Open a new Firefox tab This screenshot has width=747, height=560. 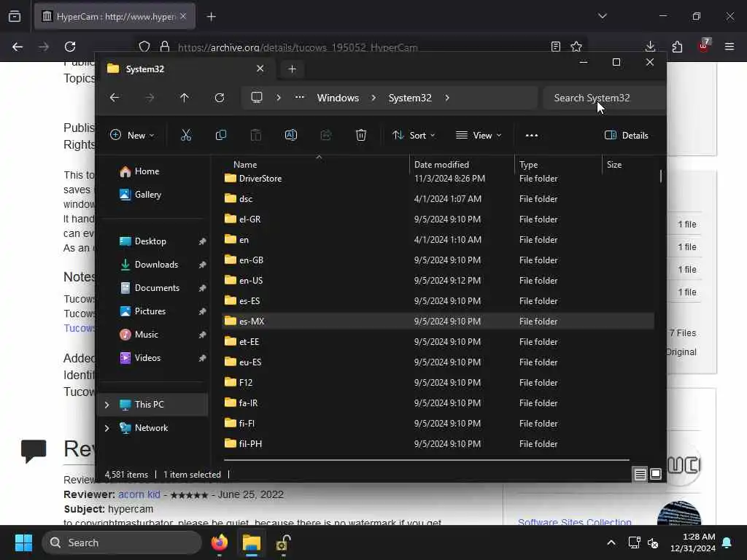click(211, 16)
